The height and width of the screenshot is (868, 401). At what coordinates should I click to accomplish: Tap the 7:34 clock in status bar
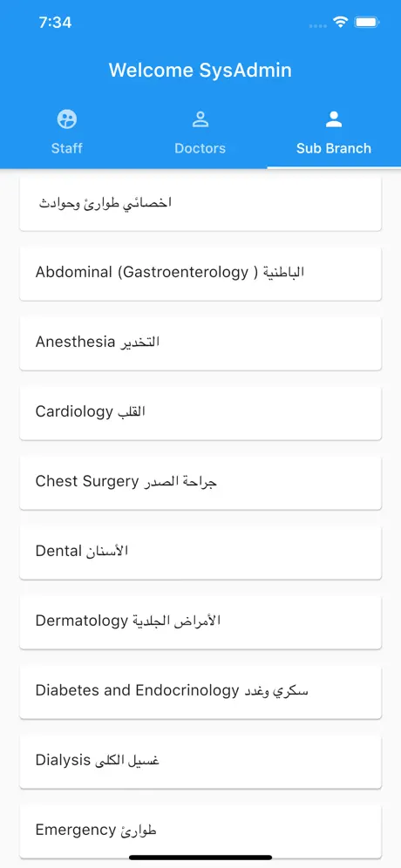pyautogui.click(x=55, y=23)
